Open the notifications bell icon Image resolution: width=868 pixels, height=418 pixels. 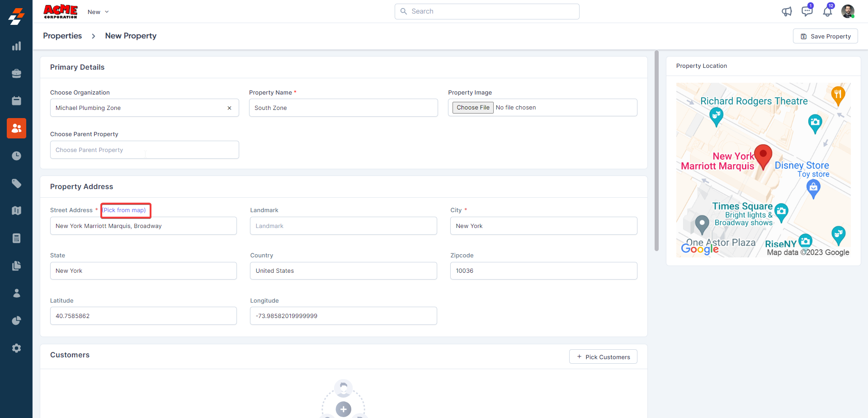pos(827,12)
